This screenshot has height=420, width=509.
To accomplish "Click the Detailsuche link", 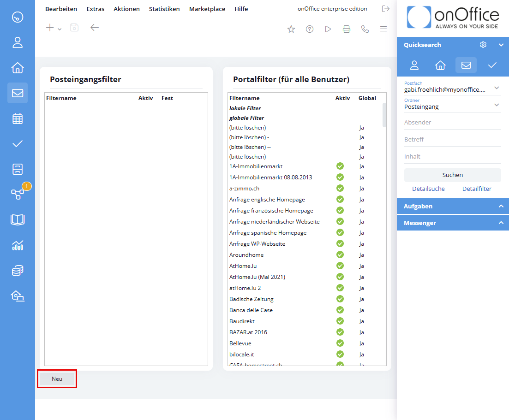I will click(428, 189).
